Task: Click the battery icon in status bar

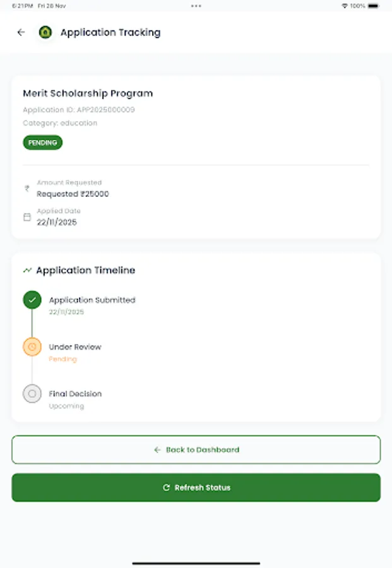Action: pyautogui.click(x=374, y=6)
